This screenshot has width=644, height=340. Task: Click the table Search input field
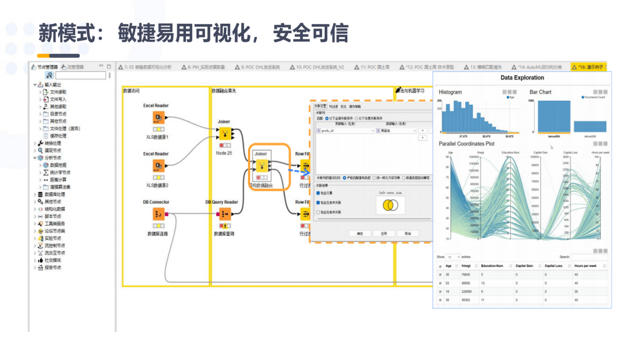(589, 257)
